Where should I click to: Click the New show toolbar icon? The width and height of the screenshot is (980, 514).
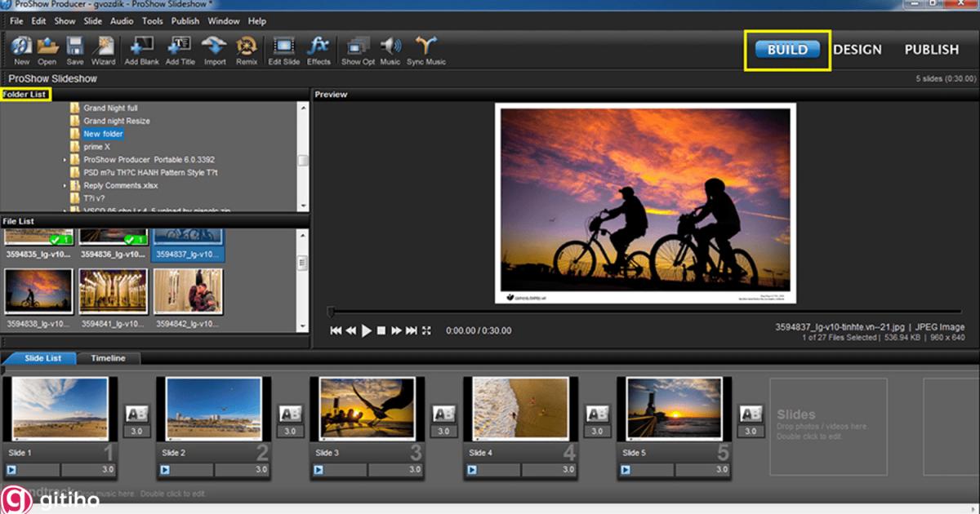tap(22, 47)
